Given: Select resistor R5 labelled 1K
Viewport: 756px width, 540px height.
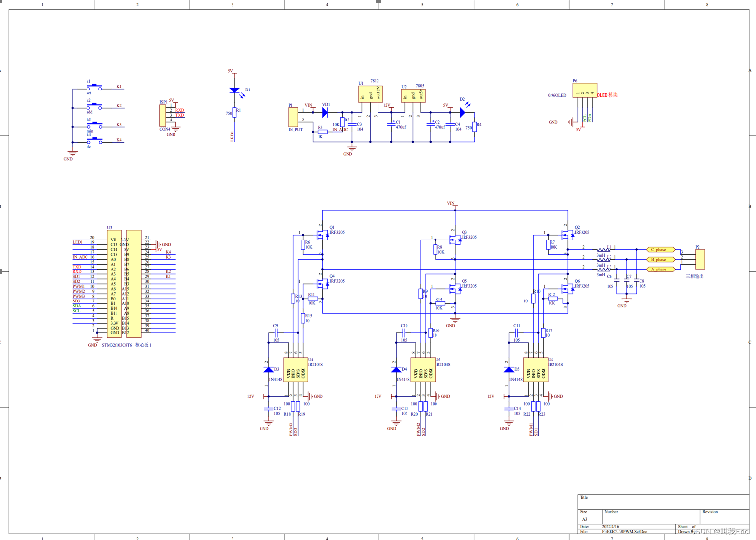Looking at the screenshot, I should click(322, 132).
